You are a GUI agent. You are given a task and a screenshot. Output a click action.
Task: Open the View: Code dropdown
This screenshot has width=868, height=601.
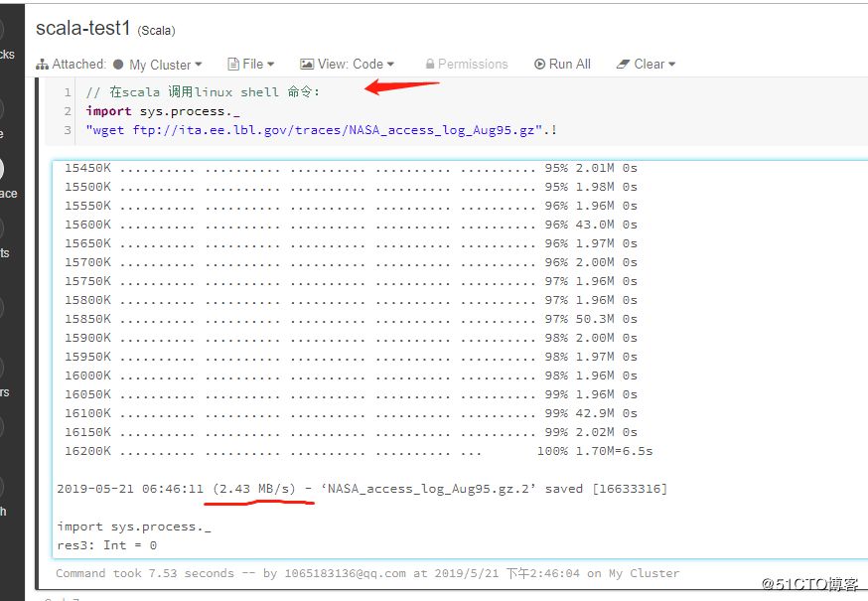click(347, 65)
